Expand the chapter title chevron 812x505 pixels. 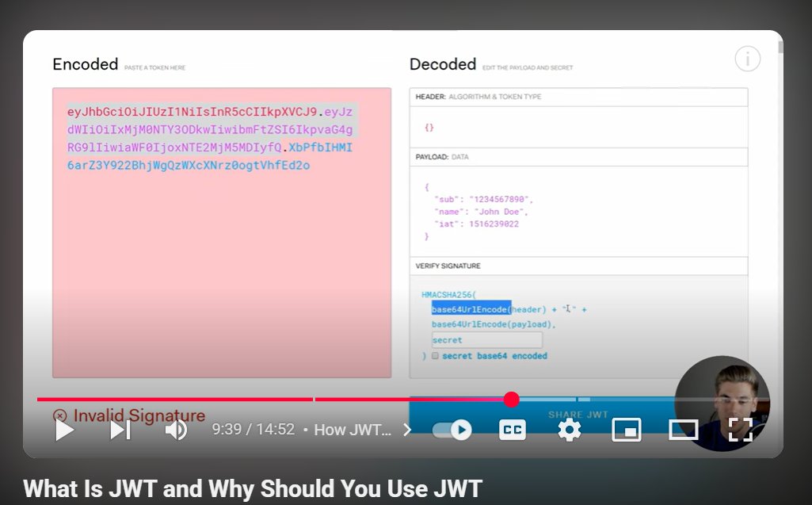pos(407,430)
